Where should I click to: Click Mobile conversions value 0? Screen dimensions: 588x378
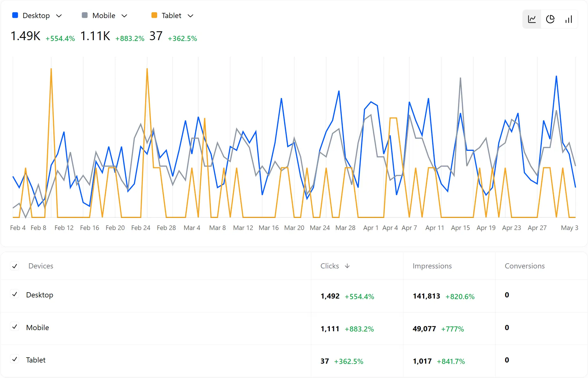pyautogui.click(x=507, y=328)
